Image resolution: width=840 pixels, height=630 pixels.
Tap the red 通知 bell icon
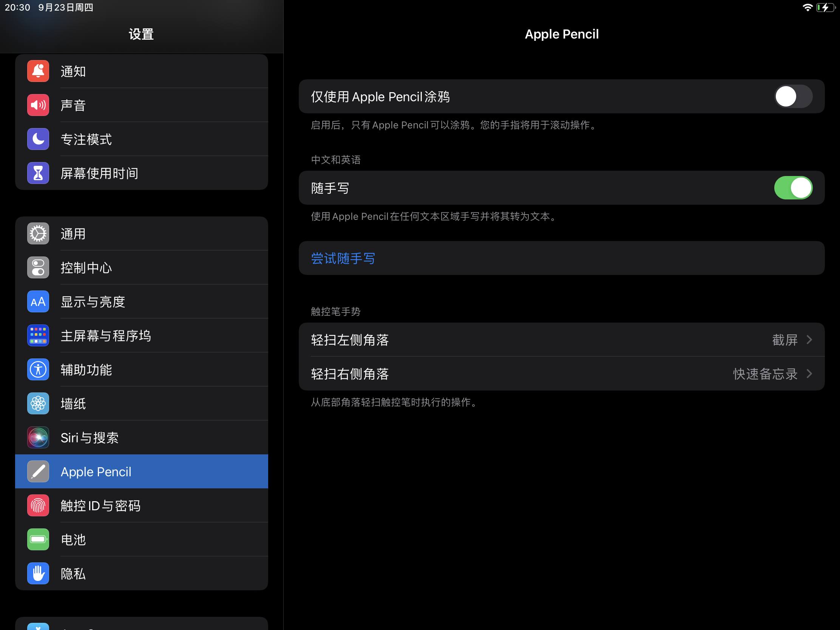[38, 71]
